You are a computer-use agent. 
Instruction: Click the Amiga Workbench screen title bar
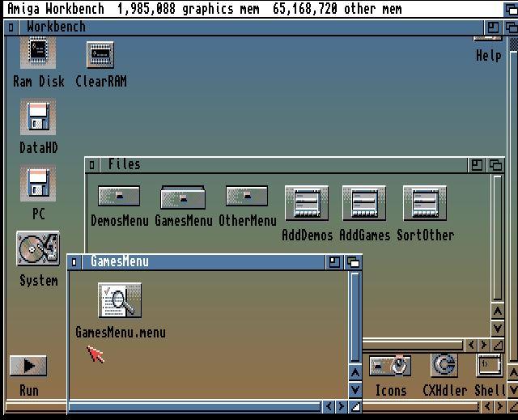253,9
